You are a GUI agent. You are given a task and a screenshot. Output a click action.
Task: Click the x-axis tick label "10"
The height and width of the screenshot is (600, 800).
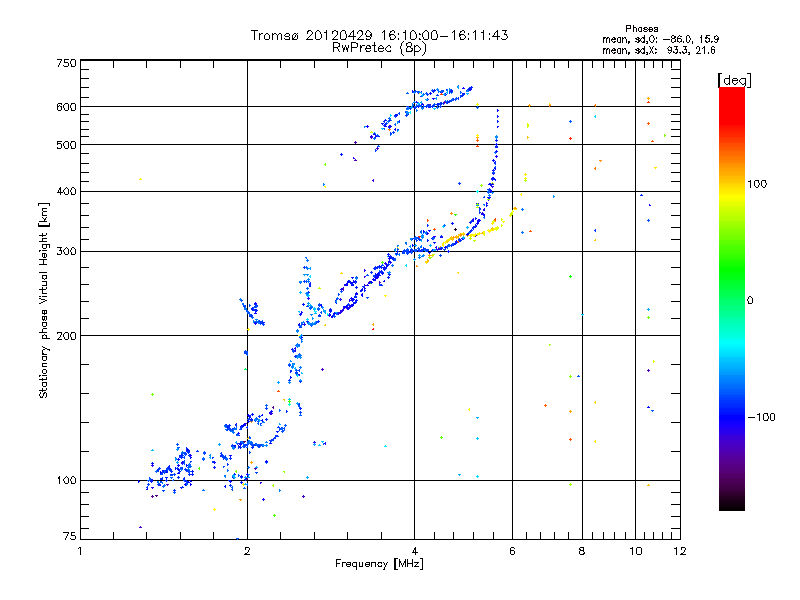pos(636,551)
